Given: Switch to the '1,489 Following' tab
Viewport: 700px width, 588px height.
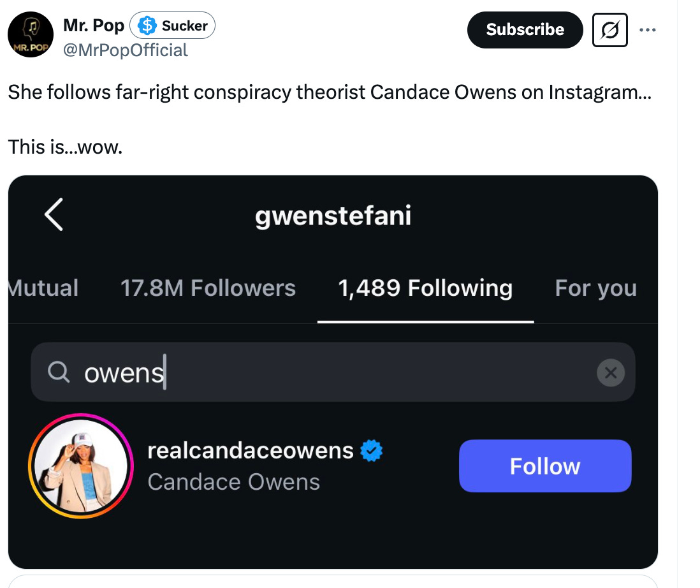Looking at the screenshot, I should [x=425, y=288].
